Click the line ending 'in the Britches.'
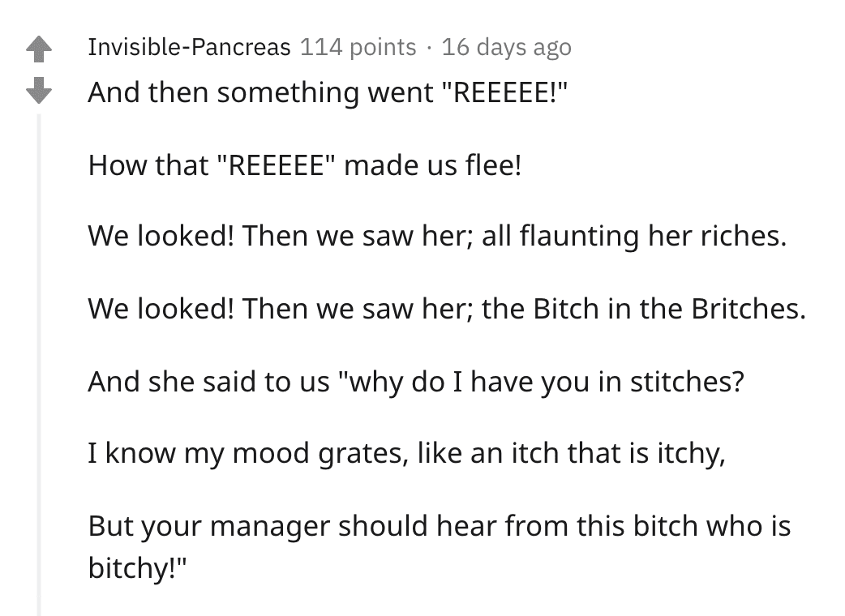The image size is (845, 616). pyautogui.click(x=448, y=309)
